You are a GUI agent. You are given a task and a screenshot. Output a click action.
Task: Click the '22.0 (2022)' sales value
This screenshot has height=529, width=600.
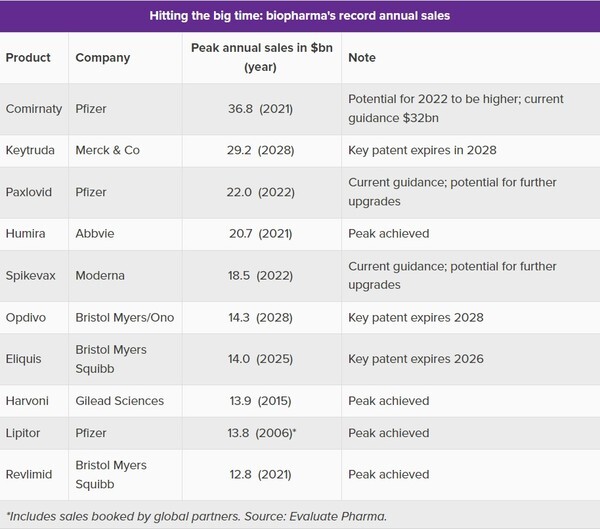261,192
